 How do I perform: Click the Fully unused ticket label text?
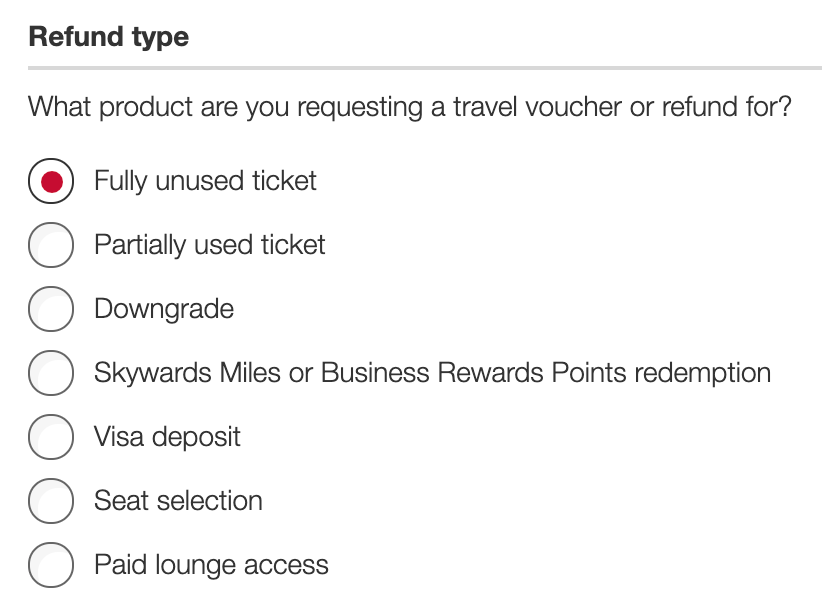204,181
